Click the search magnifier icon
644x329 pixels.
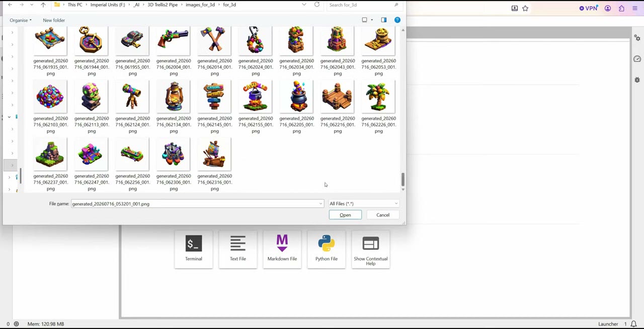396,5
